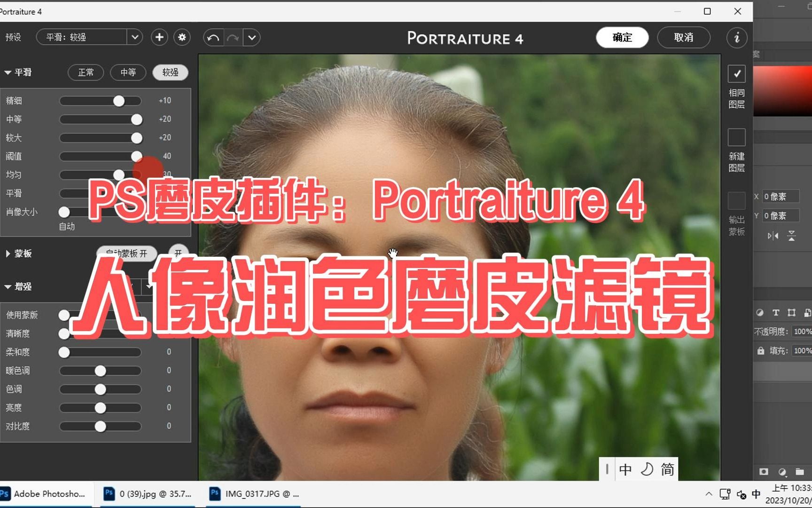Click the 较大 slider handle
This screenshot has height=508, width=812.
click(x=137, y=138)
